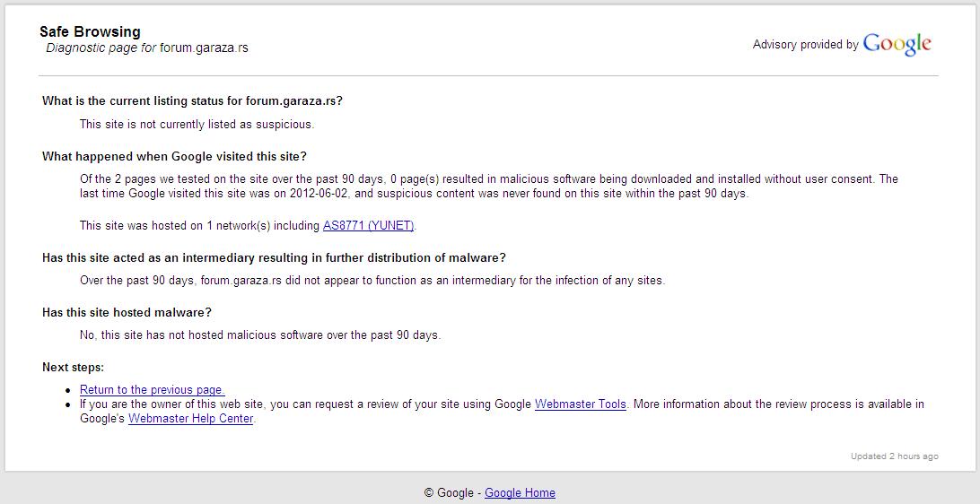
Task: Click the has not hosted malicious software line
Action: [x=260, y=335]
